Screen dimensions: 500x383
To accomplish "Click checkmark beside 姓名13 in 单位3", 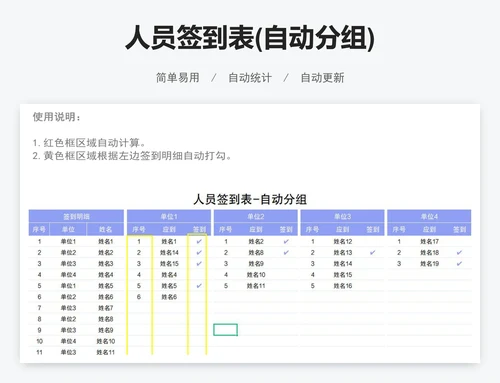I will 373,252.
